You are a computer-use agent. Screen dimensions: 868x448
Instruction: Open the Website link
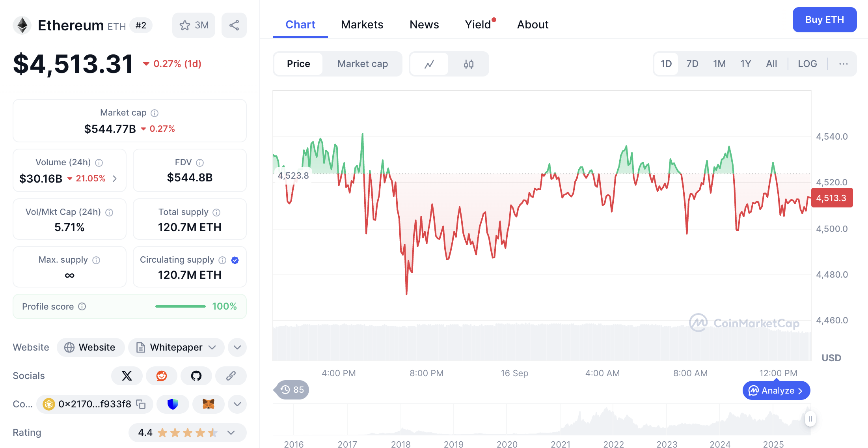coord(91,347)
